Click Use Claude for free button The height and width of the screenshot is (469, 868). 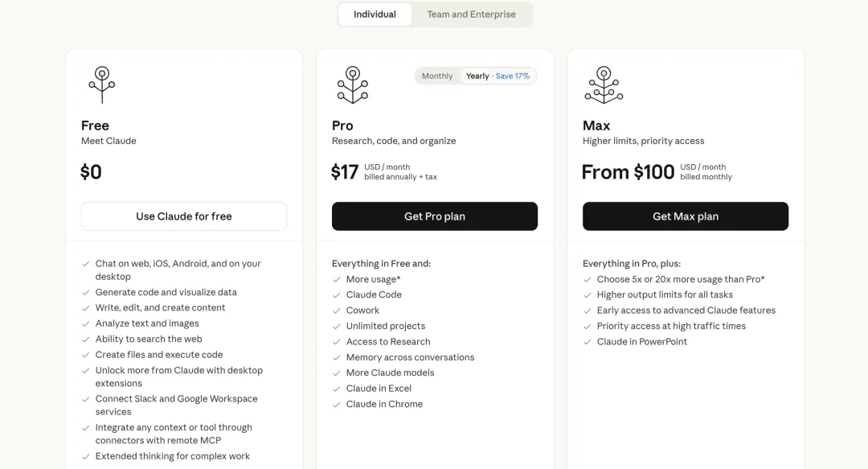point(184,216)
